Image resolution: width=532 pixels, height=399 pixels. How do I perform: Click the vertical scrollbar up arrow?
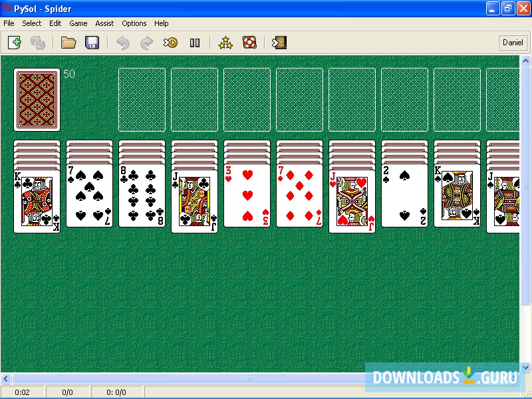click(525, 61)
